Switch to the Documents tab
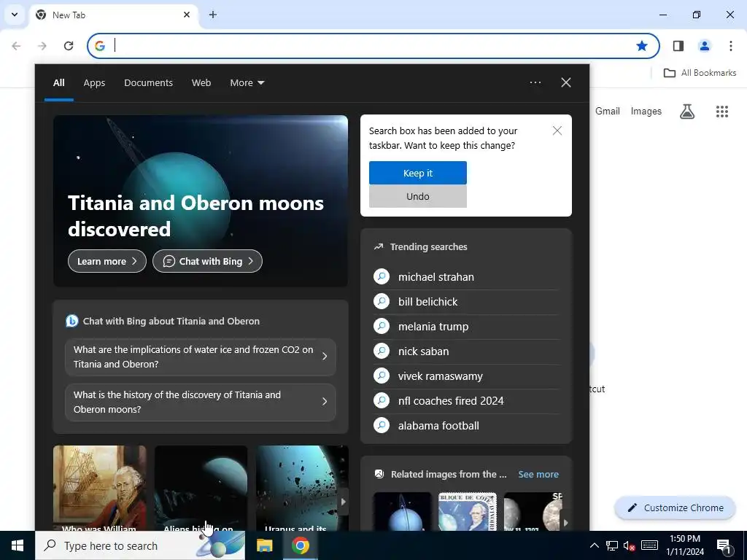747x560 pixels. [x=148, y=83]
